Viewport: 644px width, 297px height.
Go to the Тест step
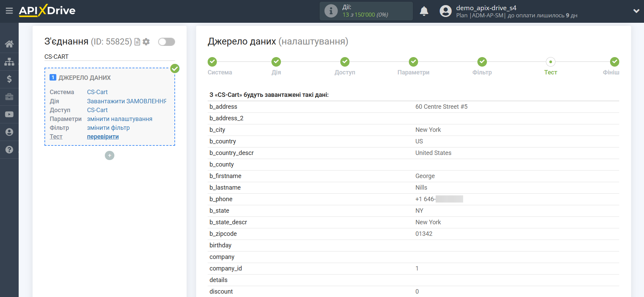pyautogui.click(x=551, y=72)
